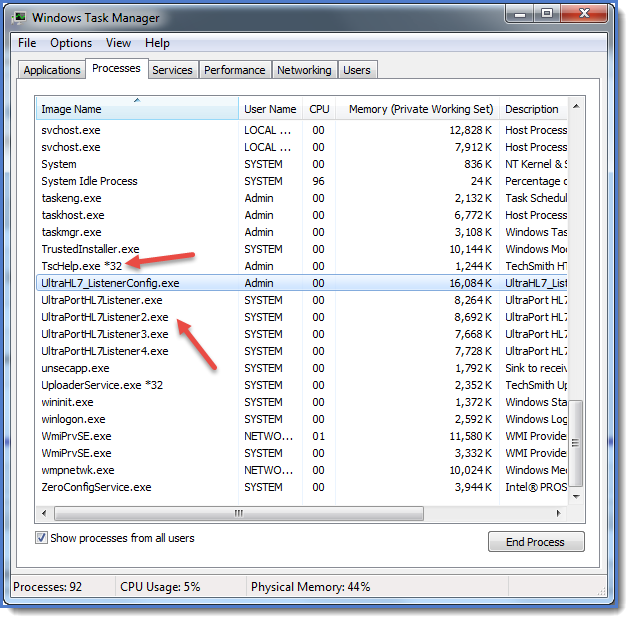Open the View menu
The width and height of the screenshot is (633, 623).
(x=118, y=43)
